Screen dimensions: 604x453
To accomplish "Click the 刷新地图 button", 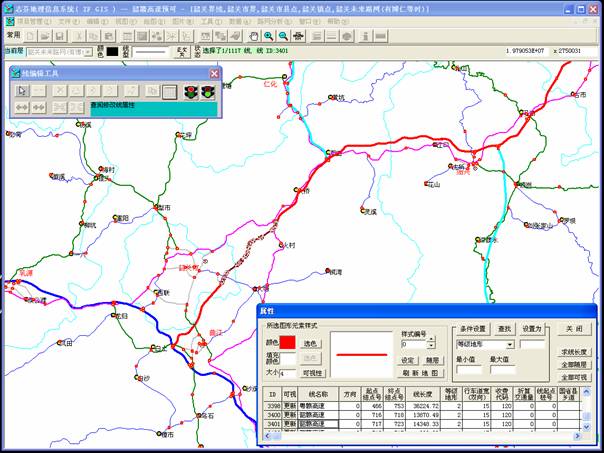I will point(420,372).
